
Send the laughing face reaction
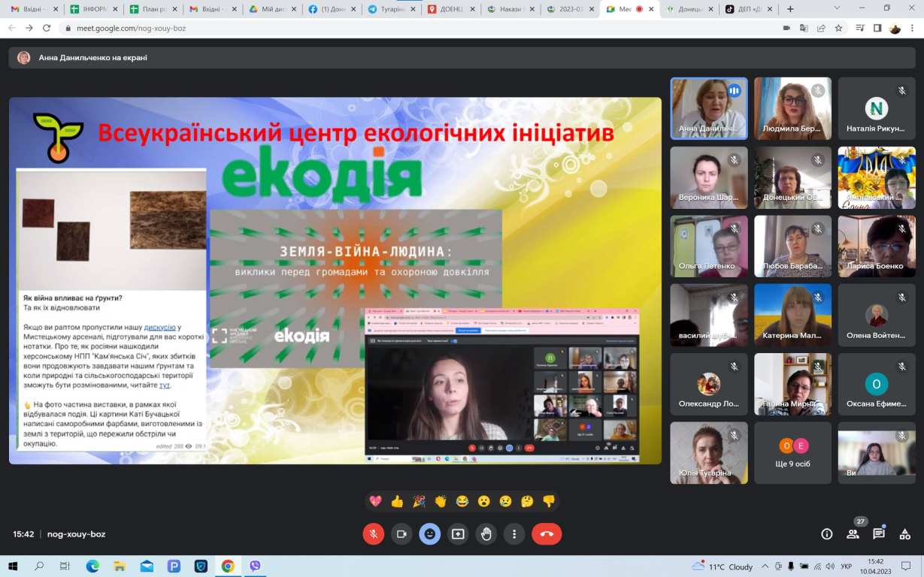[x=462, y=501]
